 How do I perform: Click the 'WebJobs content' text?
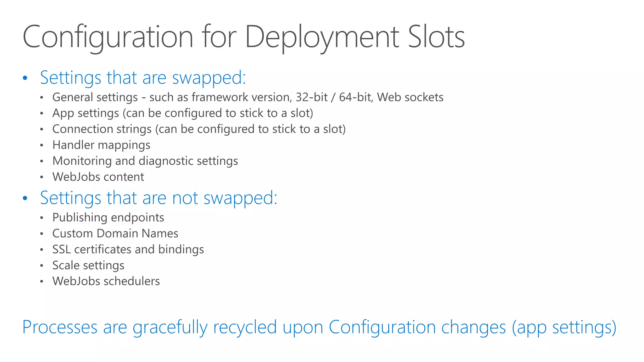[x=98, y=177]
